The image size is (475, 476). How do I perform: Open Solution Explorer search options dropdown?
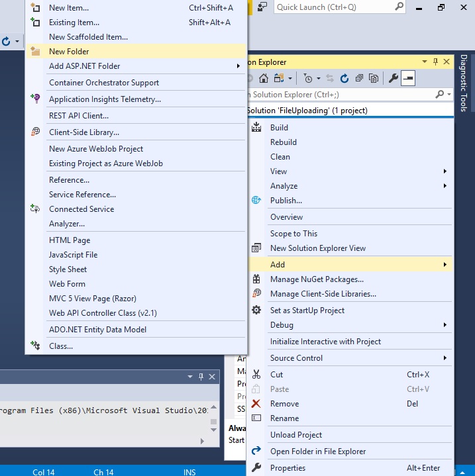pos(449,95)
